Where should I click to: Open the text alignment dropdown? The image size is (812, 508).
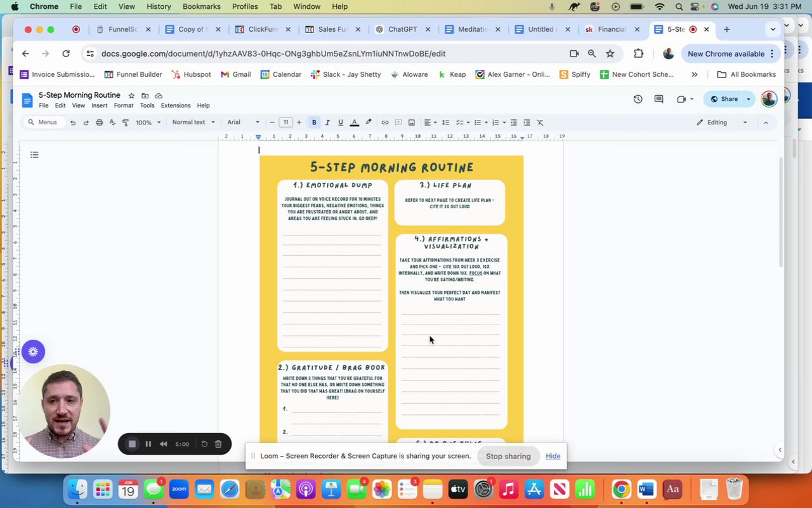[430, 123]
